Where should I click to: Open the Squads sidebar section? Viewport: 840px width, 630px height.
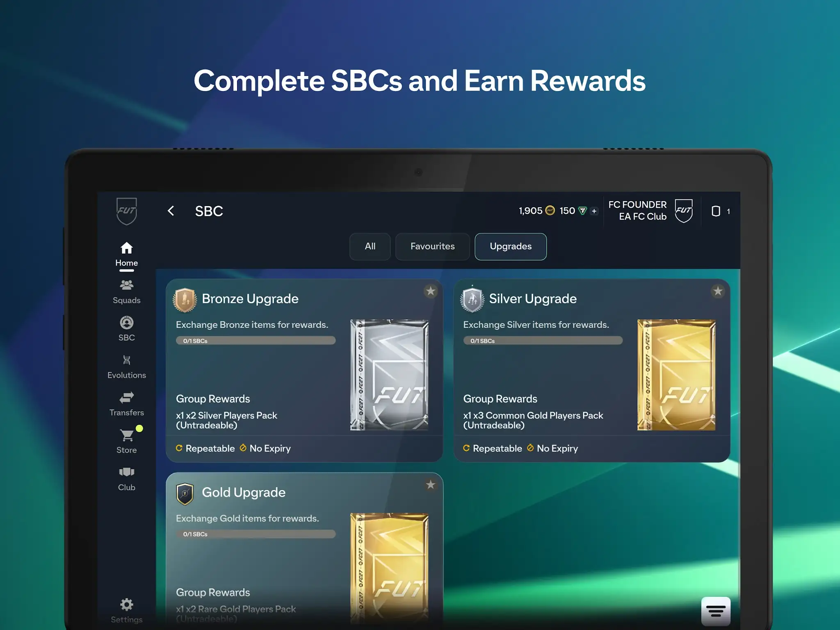(126, 292)
